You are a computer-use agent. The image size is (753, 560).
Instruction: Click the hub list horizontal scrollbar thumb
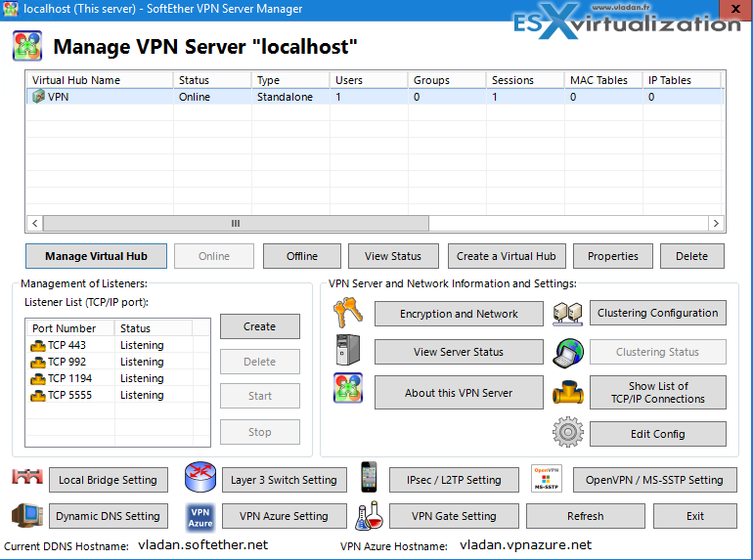[236, 223]
